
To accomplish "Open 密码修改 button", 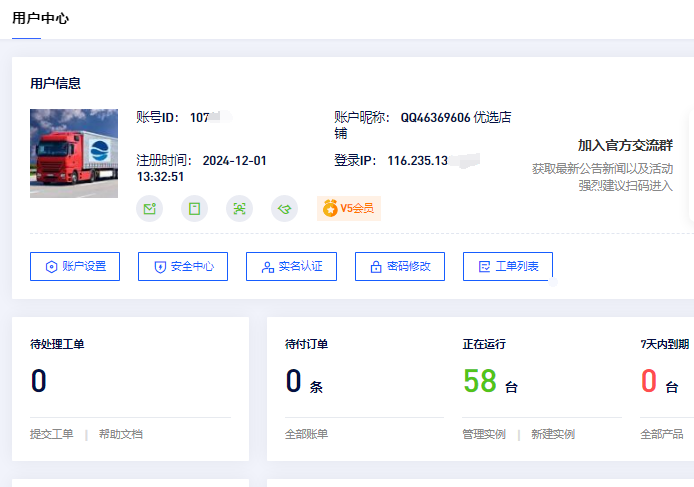I will (400, 267).
